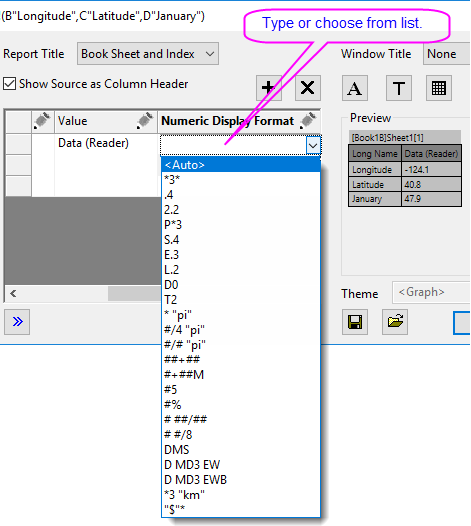Click Data (Reader) preview header cell
471x526 pixels.
pyautogui.click(x=431, y=154)
